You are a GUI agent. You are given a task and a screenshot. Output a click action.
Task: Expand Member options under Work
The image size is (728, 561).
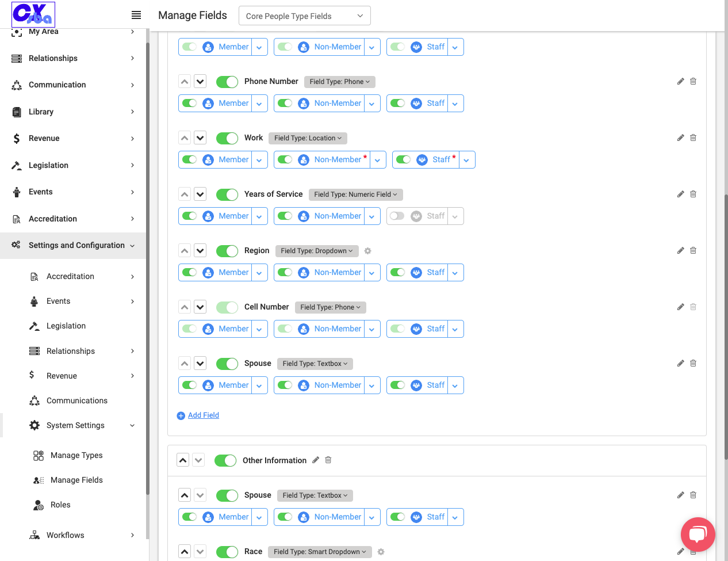[259, 160]
